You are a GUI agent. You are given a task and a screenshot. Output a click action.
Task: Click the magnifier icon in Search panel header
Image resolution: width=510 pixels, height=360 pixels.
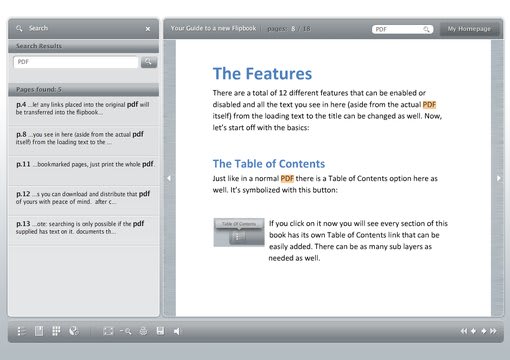pos(19,28)
